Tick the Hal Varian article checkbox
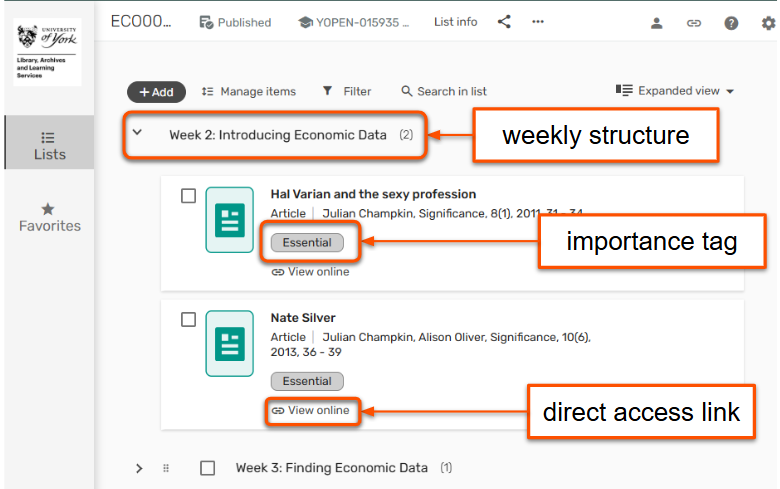This screenshot has height=489, width=780. coord(188,196)
